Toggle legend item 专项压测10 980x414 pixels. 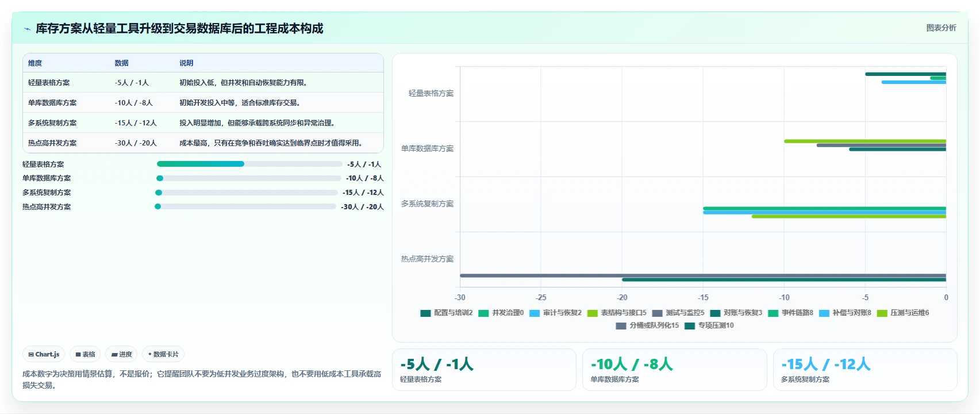click(x=709, y=325)
